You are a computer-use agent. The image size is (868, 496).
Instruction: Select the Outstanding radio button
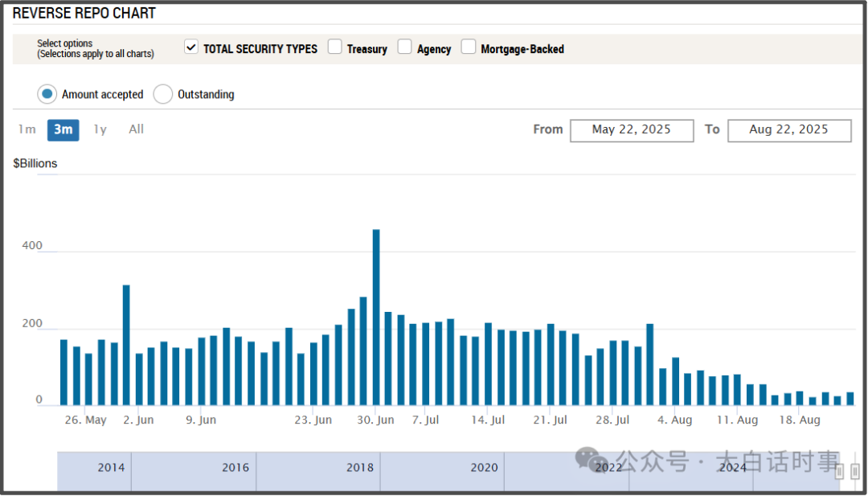tap(162, 94)
